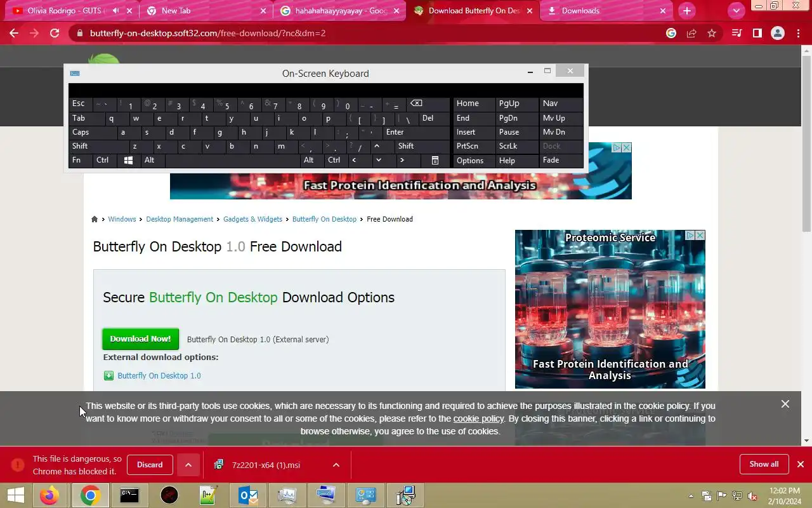812x508 pixels.
Task: Go to Windows breadcrumb link
Action: (x=122, y=219)
